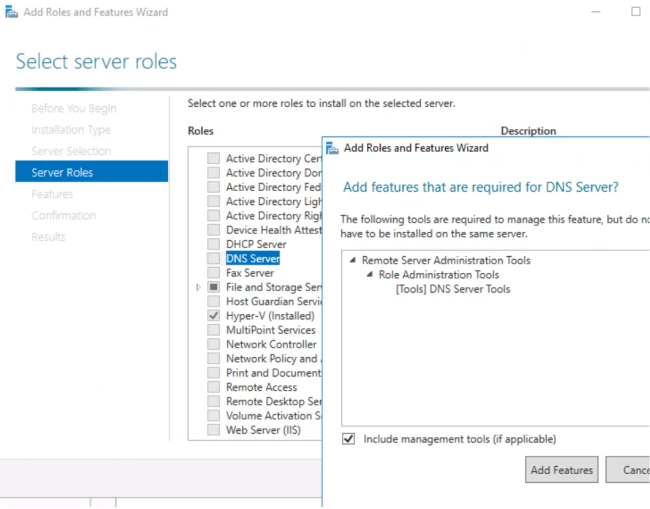Check the DNS Server role checkbox

tap(213, 258)
